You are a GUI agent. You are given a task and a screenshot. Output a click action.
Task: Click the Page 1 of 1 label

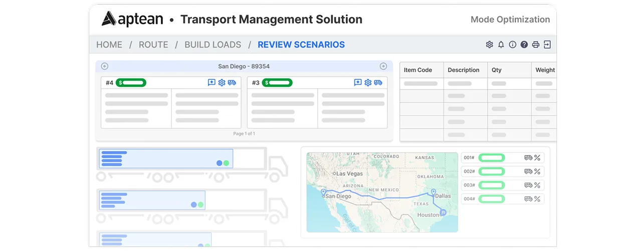click(244, 134)
